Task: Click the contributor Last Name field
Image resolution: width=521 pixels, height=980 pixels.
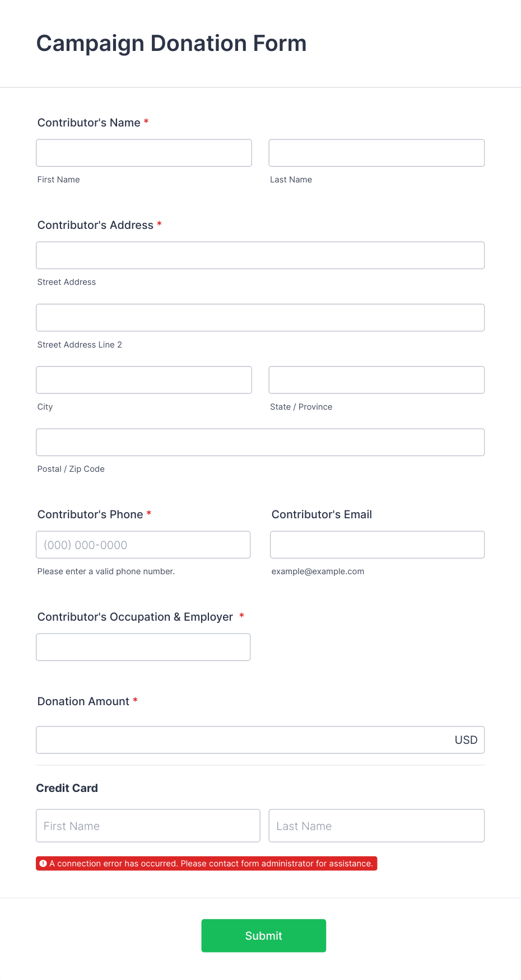Action: coord(376,153)
